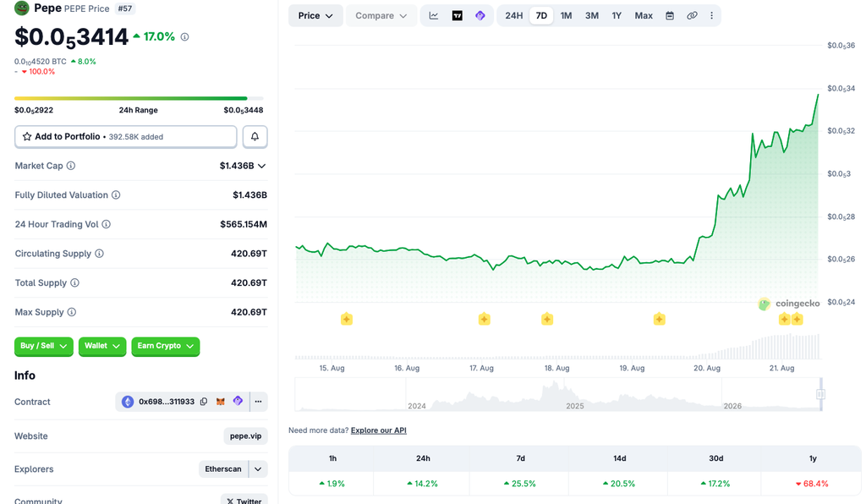
Task: Click the 2025 area of the chart navigator
Action: (x=574, y=406)
